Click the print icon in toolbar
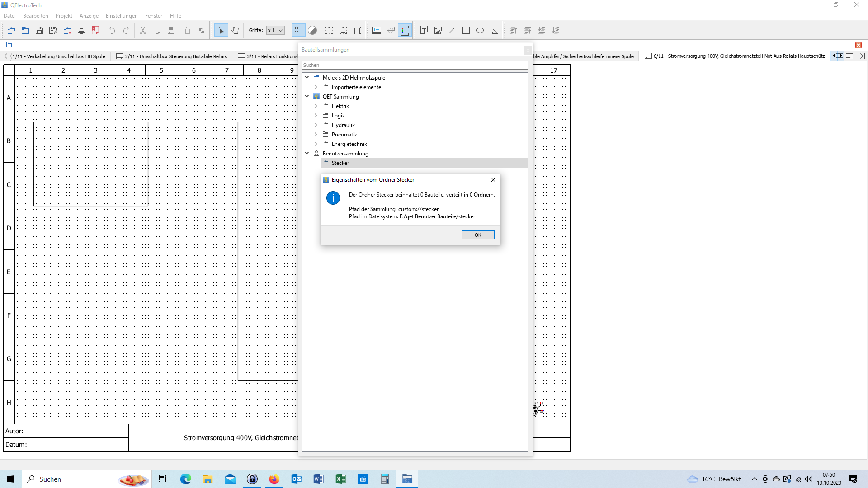 [81, 30]
